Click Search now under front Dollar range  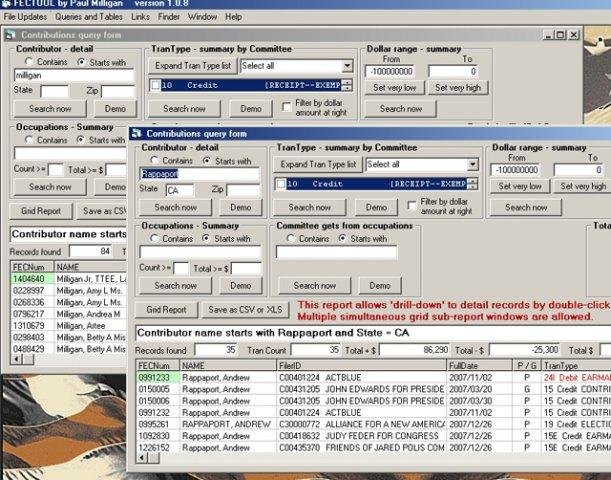[526, 207]
